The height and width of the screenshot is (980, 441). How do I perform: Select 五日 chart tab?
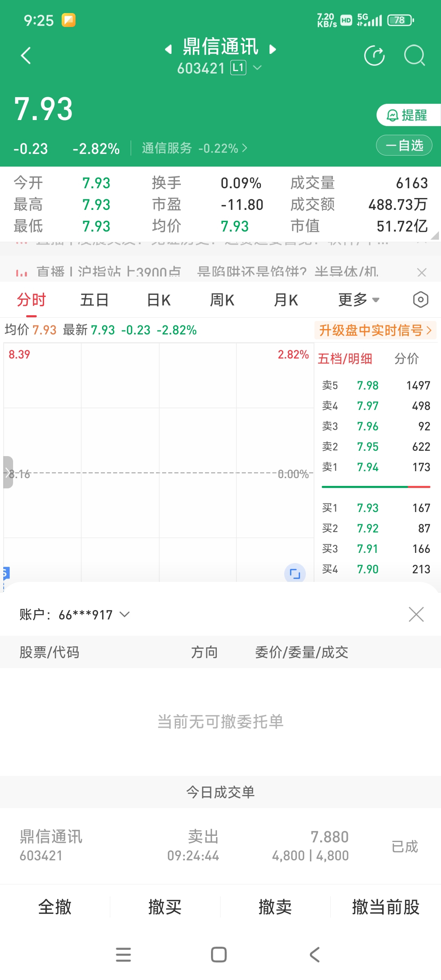(x=94, y=300)
